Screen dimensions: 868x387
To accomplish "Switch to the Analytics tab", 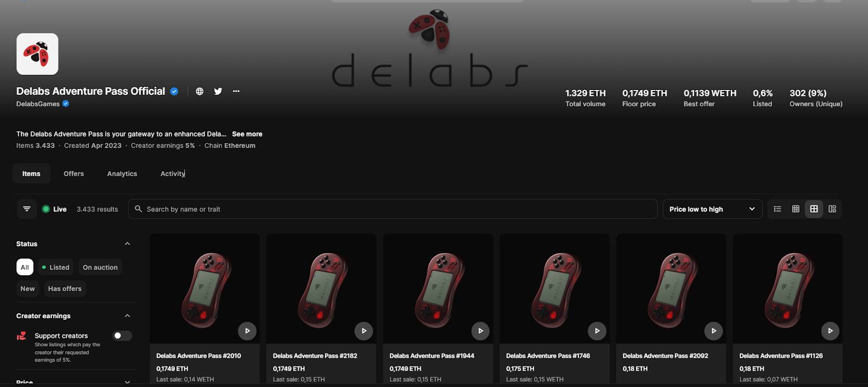I will (122, 173).
